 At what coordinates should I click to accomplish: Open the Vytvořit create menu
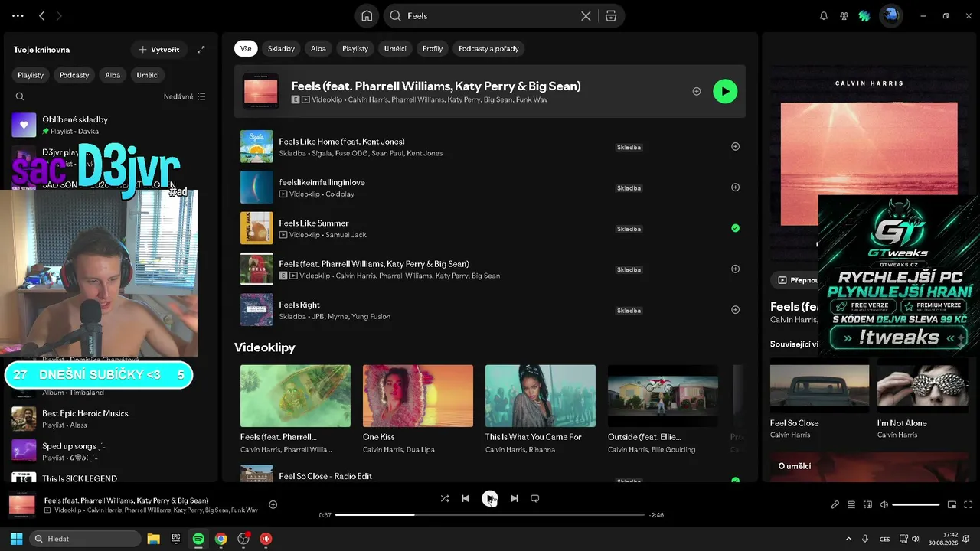(x=159, y=50)
